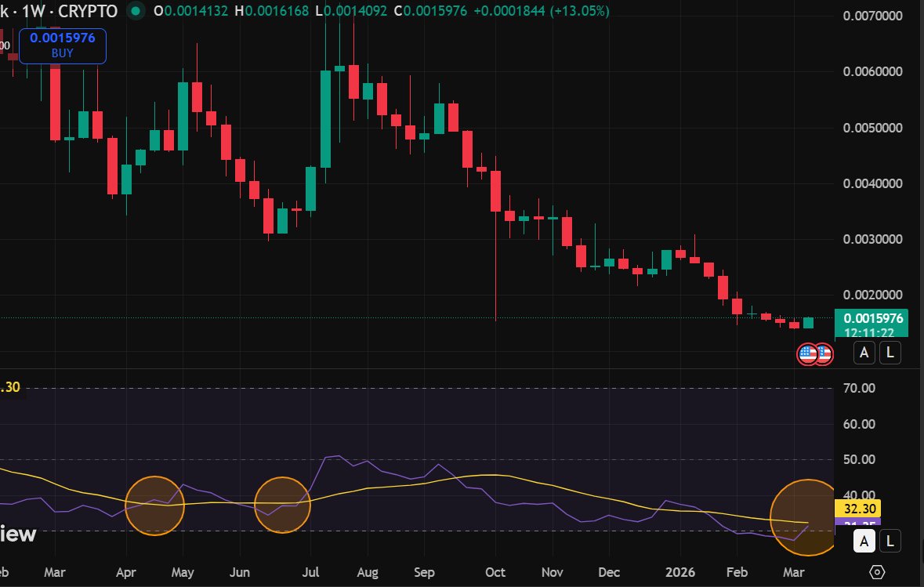Click the 0.0040000 price axis label
This screenshot has height=587, width=924.
(872, 183)
